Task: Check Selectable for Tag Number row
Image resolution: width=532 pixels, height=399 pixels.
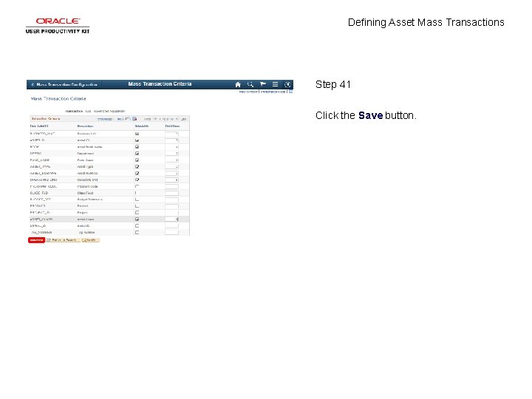Action: (x=137, y=233)
